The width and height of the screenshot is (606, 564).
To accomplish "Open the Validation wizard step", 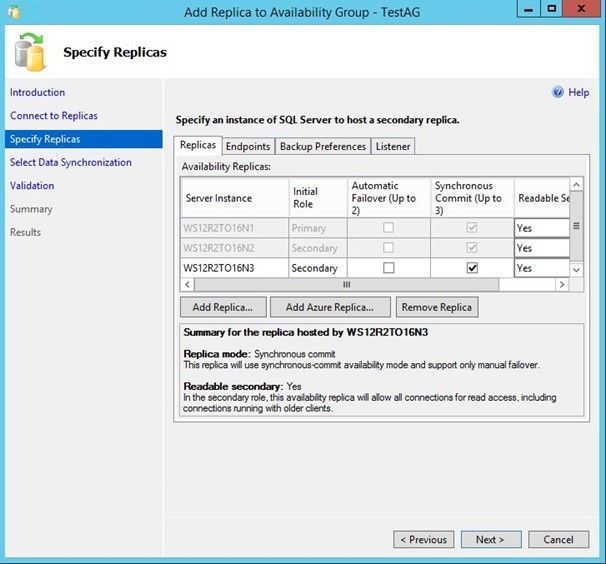I will (x=32, y=186).
